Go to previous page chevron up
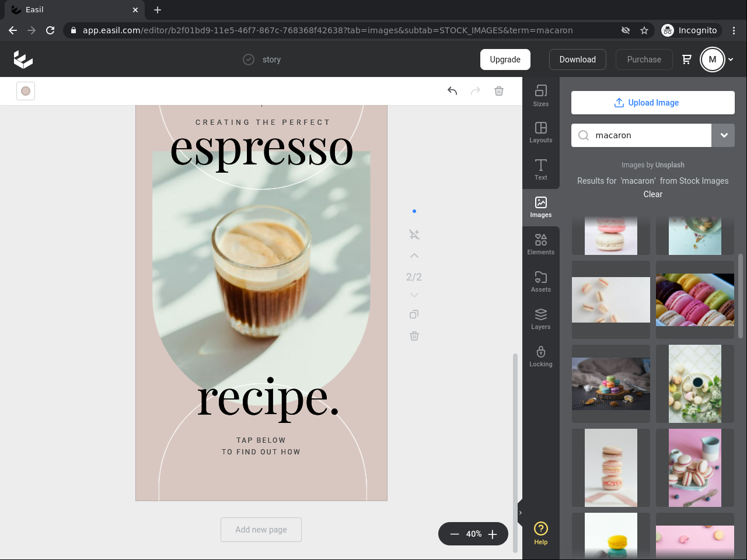 click(414, 256)
